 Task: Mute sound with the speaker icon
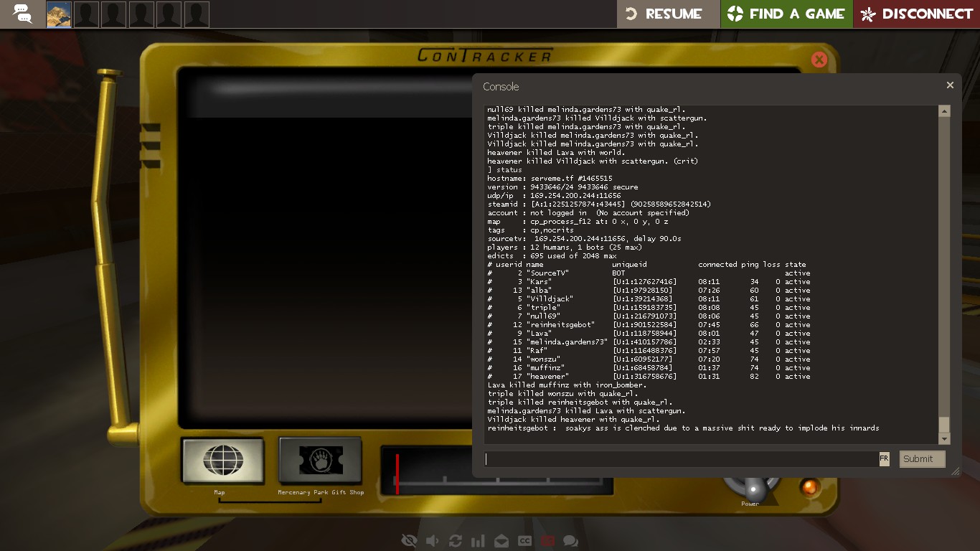[432, 541]
